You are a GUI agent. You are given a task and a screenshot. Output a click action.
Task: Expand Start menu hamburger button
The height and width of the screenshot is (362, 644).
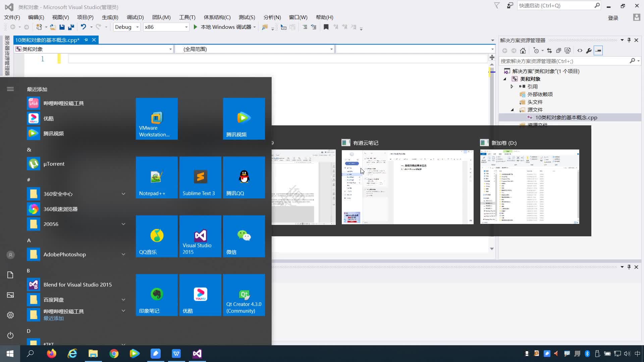[10, 89]
